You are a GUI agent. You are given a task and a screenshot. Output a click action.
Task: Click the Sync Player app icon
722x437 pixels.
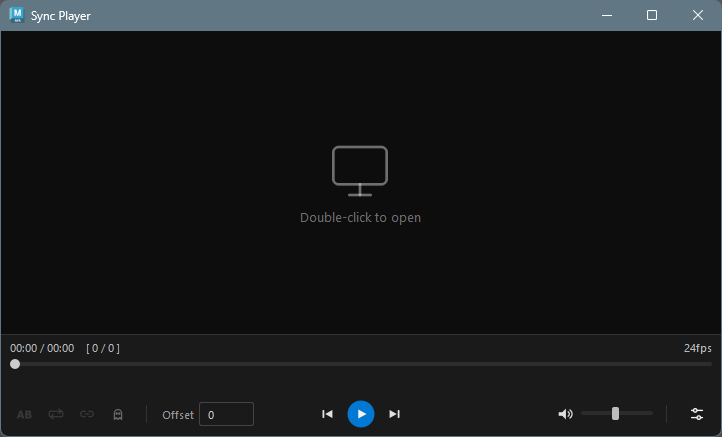coord(16,15)
